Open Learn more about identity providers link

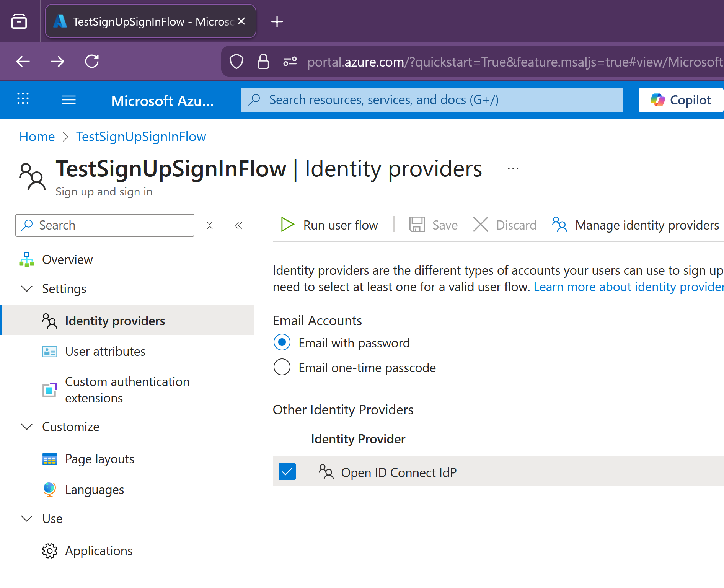(x=628, y=287)
